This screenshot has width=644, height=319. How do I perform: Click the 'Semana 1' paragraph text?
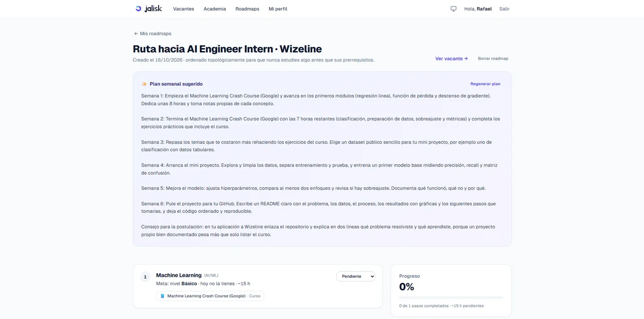(315, 100)
